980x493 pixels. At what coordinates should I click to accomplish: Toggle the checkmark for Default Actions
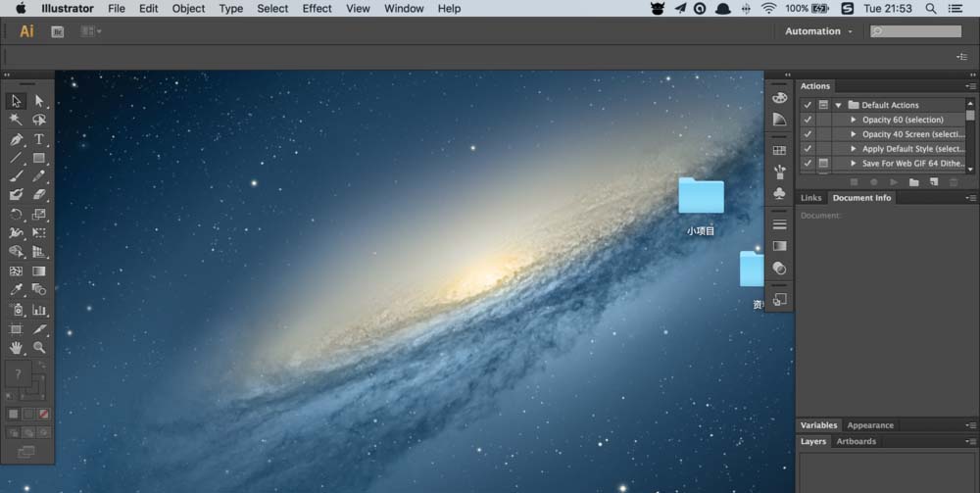point(808,105)
